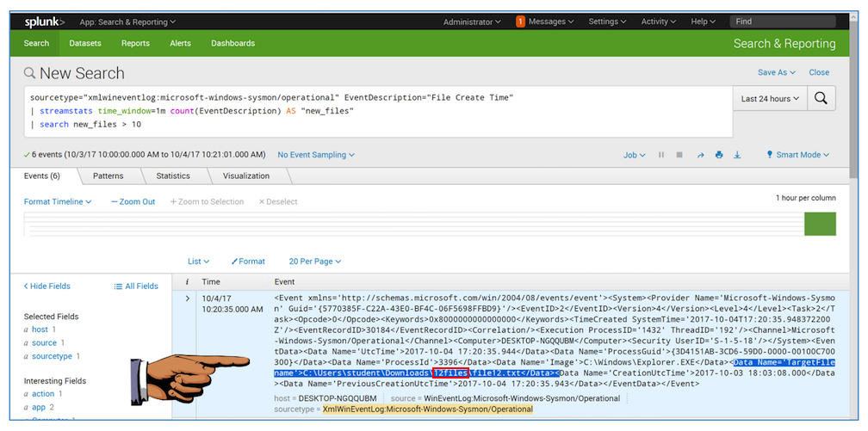Click into the search query editor
Image resolution: width=868 pixels, height=431 pixels.
[x=379, y=111]
